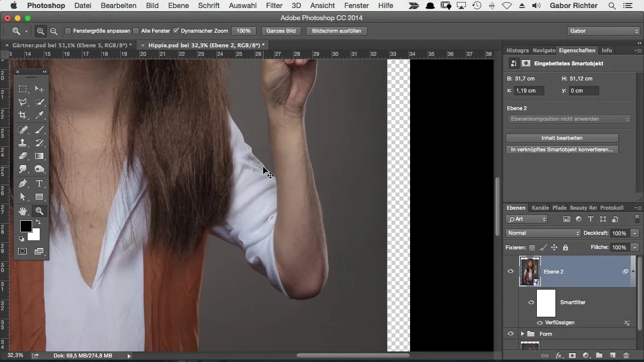Select the Rectangular Marquee tool
The image size is (644, 362).
coord(23,89)
